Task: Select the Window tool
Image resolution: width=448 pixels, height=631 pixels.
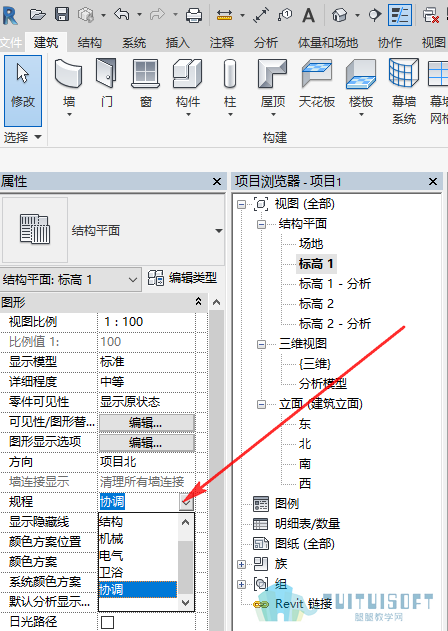Action: pyautogui.click(x=146, y=84)
